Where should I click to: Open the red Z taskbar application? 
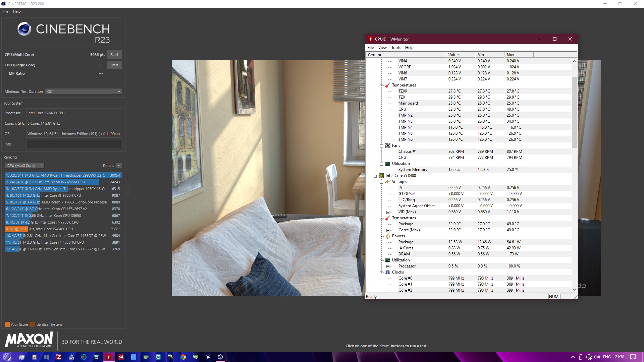tap(59, 357)
